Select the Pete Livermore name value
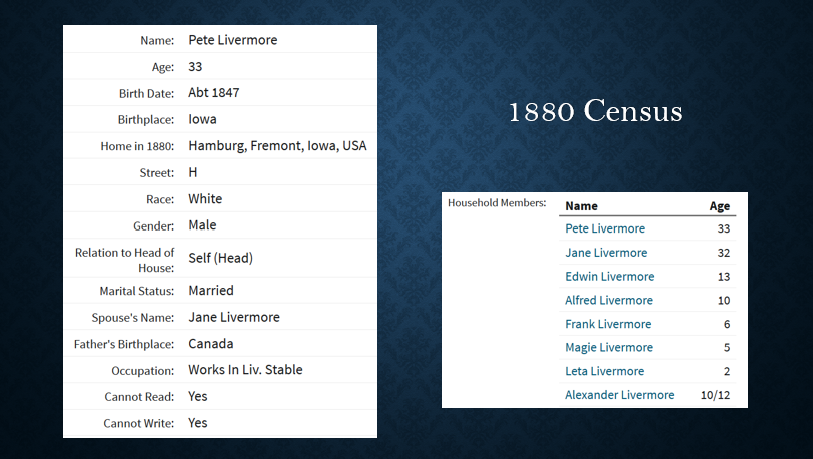 coord(232,40)
